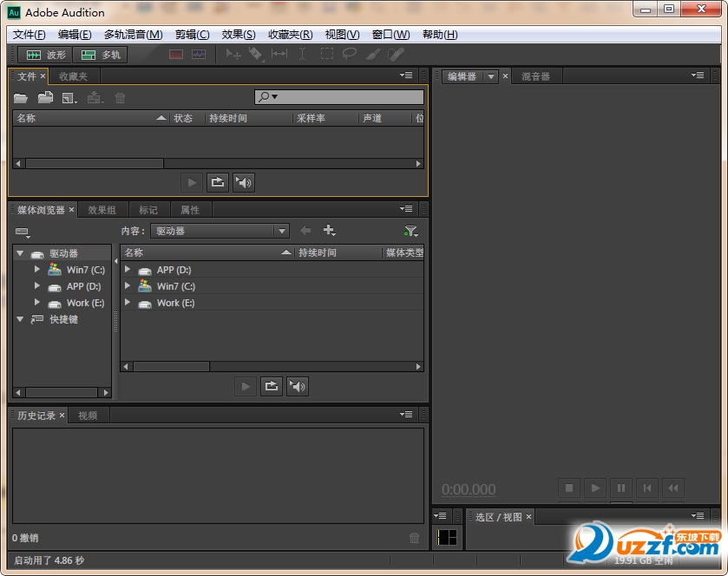Open the 多轨混音(M) menu

(x=134, y=35)
